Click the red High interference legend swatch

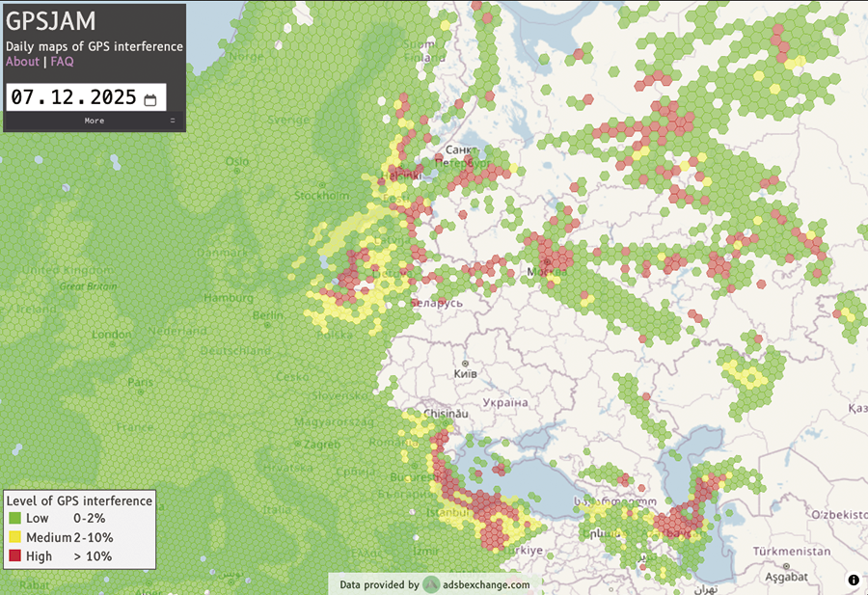coord(14,555)
